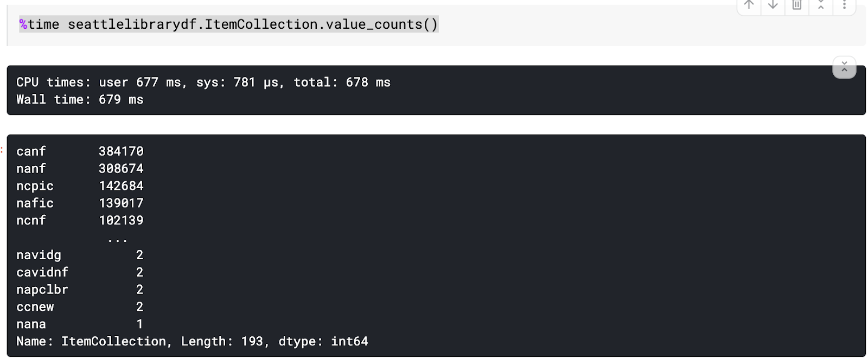Click the %time magic command text
Viewport: 868px width, 358px height.
coord(39,24)
